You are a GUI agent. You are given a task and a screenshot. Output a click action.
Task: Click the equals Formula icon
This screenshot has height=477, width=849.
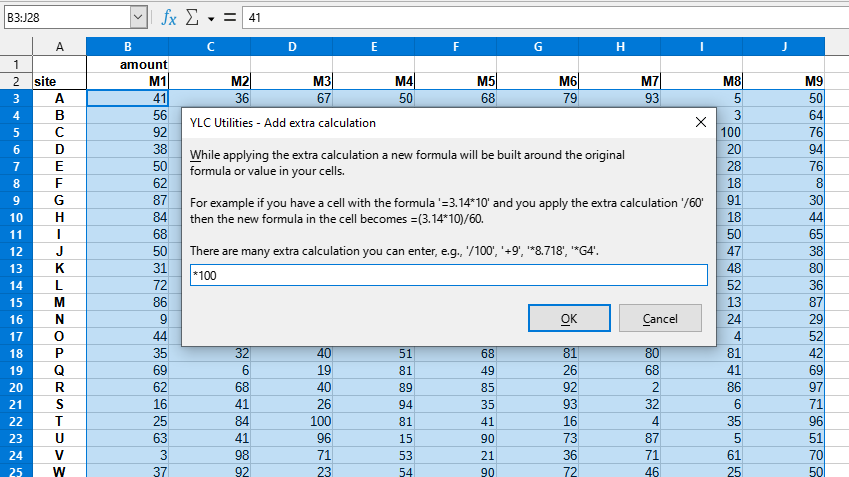pos(230,18)
